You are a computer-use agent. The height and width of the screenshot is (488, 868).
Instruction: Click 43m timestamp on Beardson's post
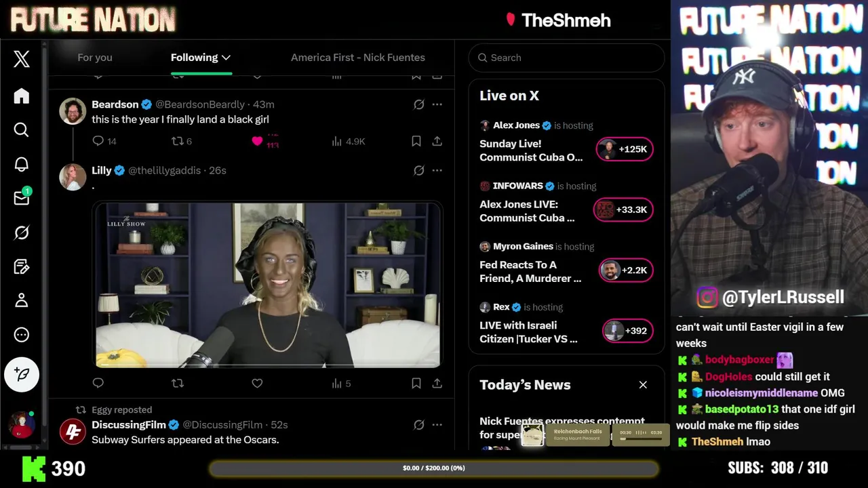(x=264, y=104)
